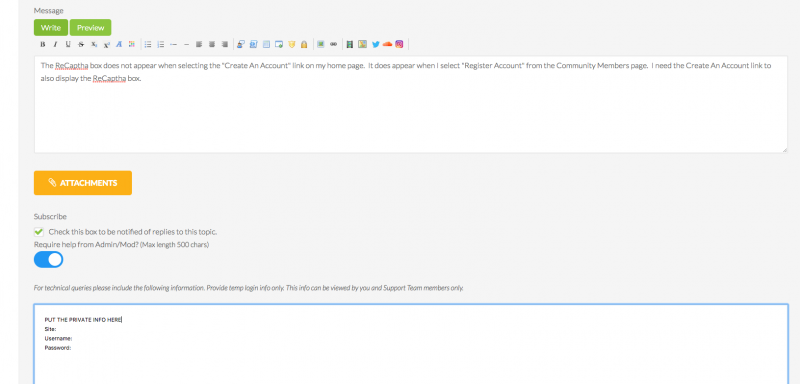Uncheck the notify of replies checkbox
This screenshot has width=800, height=384.
point(39,232)
